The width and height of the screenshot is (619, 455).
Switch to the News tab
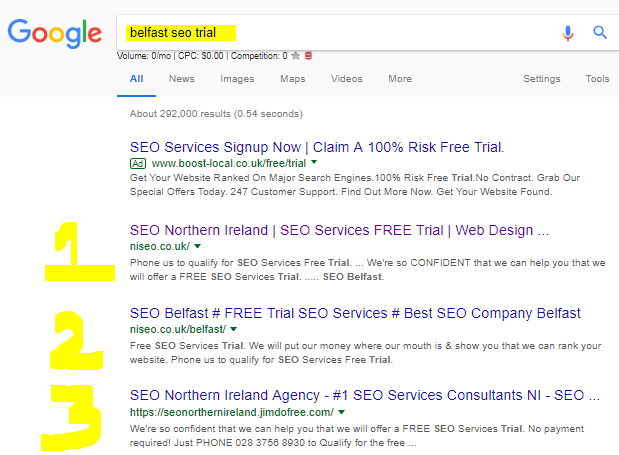(182, 79)
